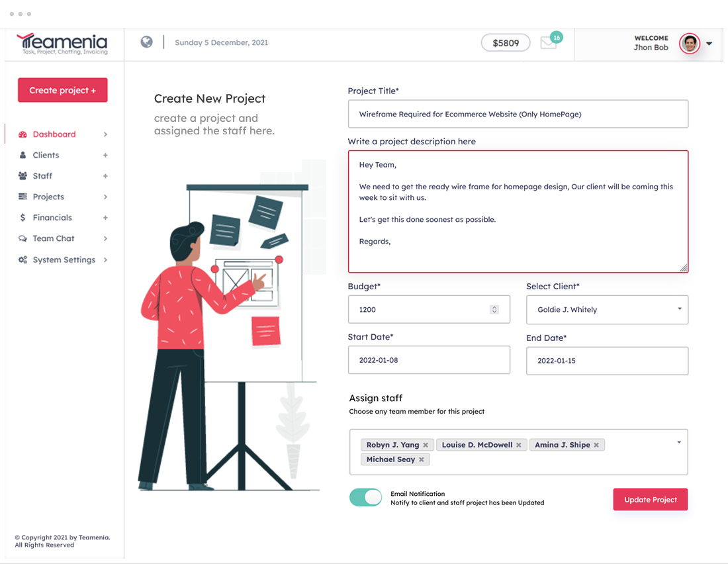
Task: Click the System Settings gears icon
Action: [x=23, y=259]
